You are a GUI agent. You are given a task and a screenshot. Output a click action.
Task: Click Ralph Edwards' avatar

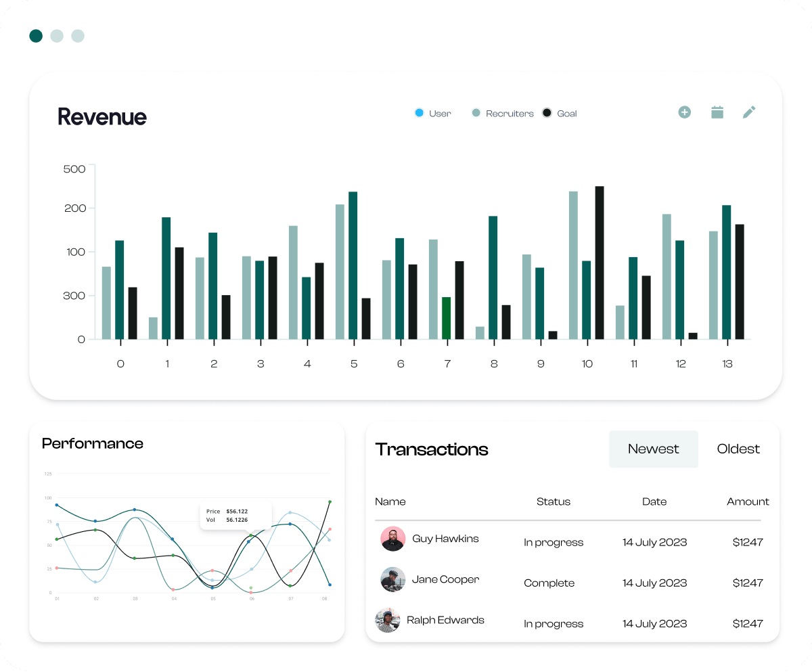coord(388,620)
